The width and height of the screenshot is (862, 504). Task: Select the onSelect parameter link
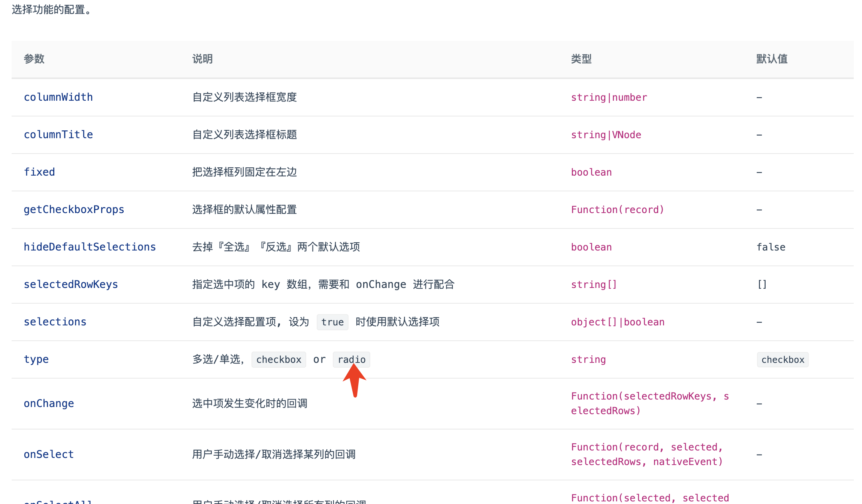click(x=48, y=454)
